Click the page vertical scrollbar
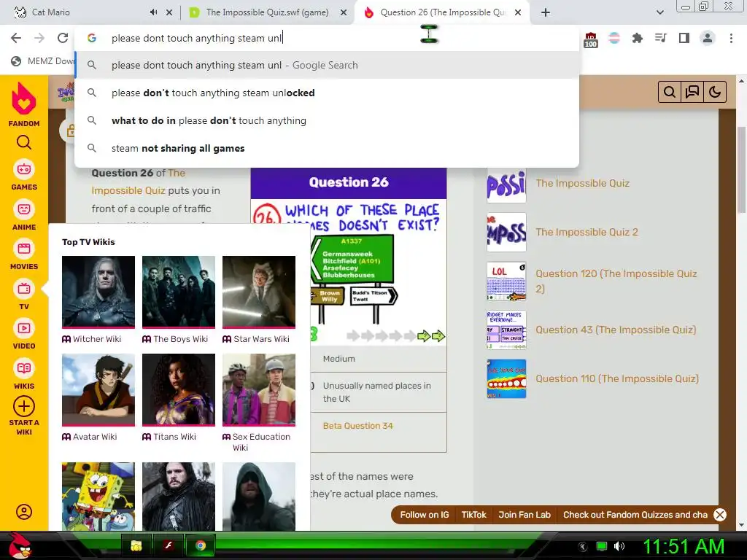 click(x=742, y=171)
